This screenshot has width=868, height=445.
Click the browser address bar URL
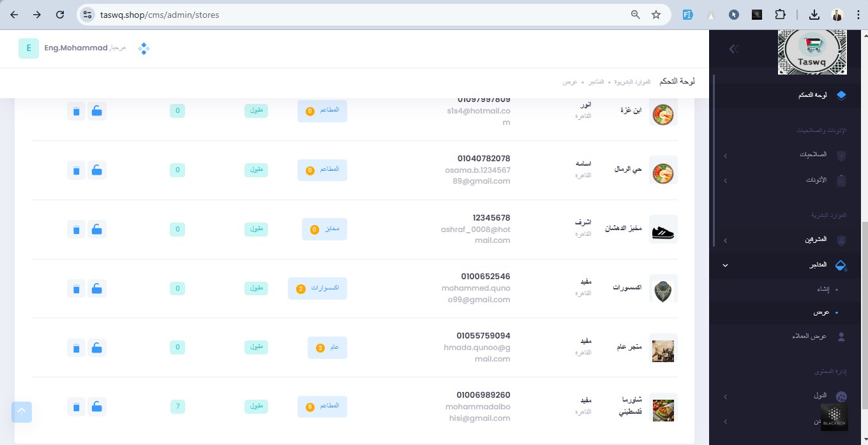(x=160, y=15)
